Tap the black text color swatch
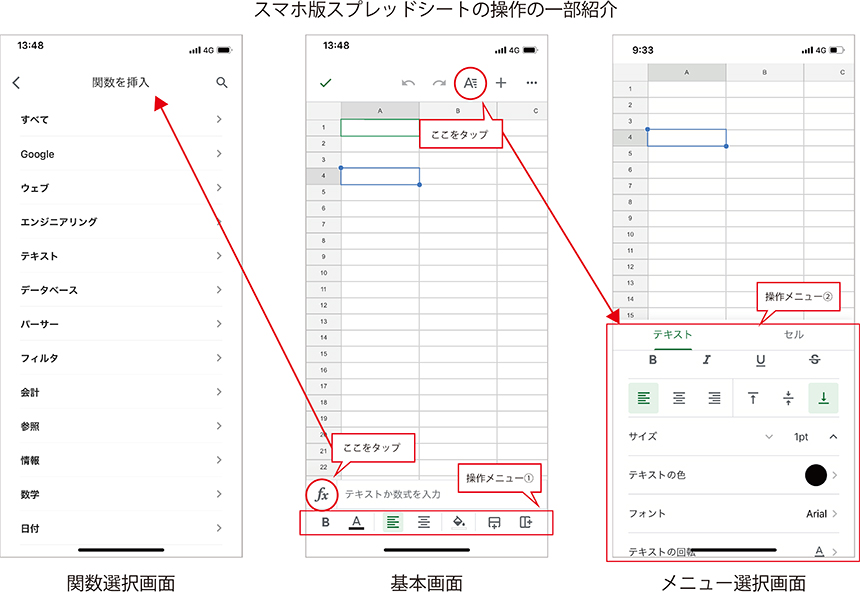 click(816, 475)
